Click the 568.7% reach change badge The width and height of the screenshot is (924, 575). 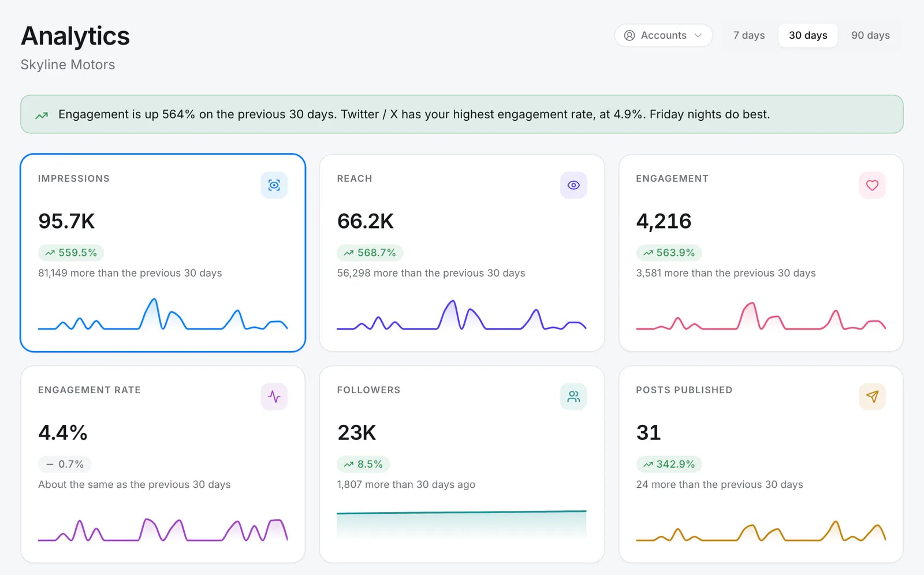point(370,253)
